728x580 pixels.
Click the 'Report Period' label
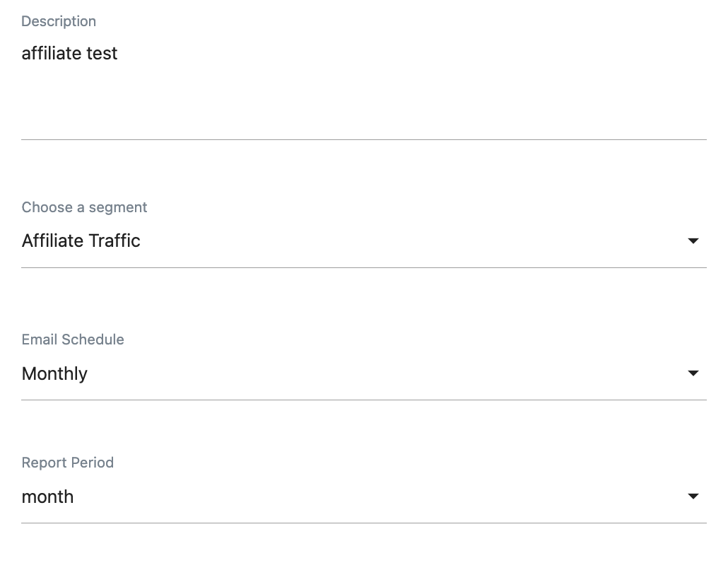(x=67, y=463)
